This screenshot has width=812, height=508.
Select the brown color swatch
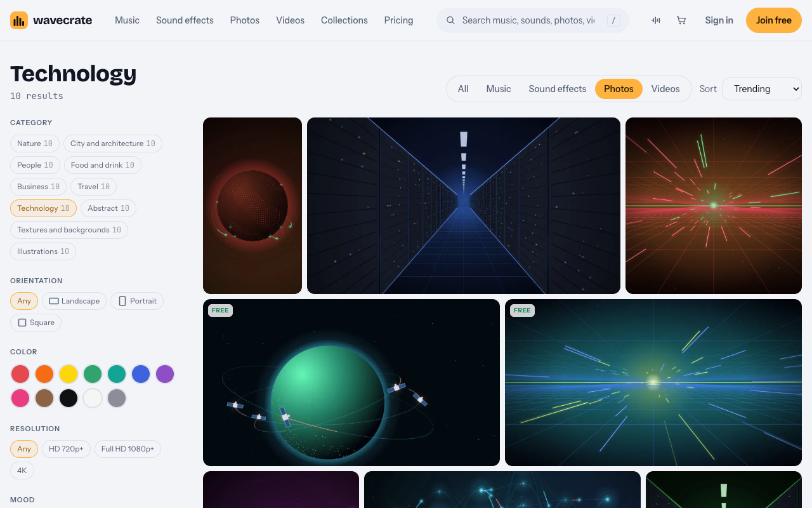point(44,398)
